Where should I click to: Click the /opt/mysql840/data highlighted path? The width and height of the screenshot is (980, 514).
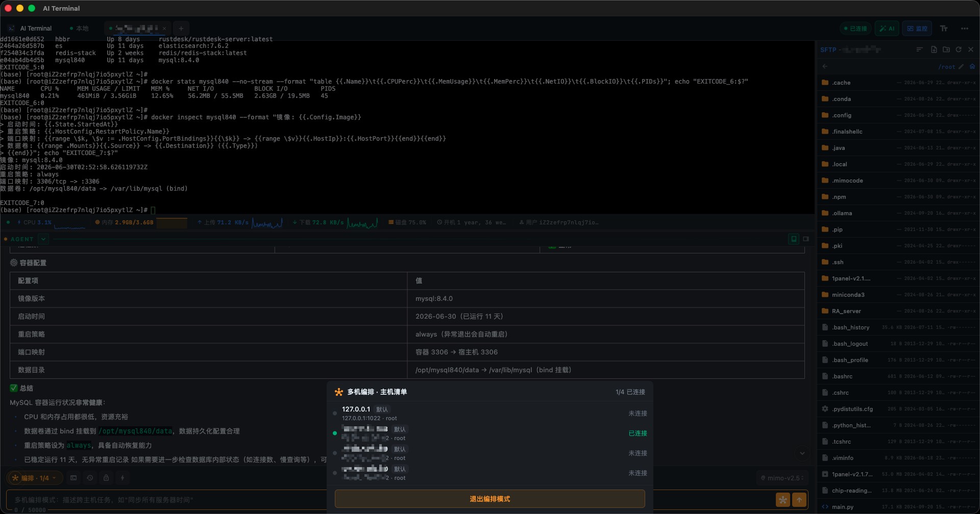pyautogui.click(x=135, y=431)
